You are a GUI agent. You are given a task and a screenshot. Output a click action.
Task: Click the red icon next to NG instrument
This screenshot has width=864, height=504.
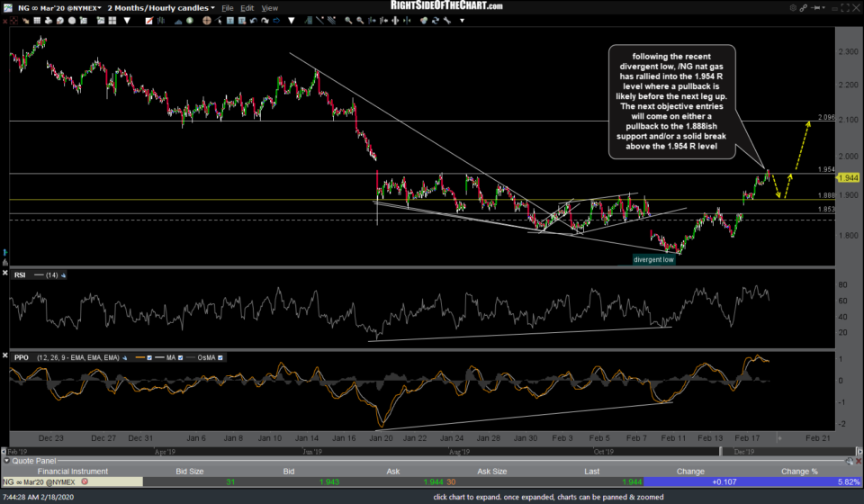click(x=85, y=481)
